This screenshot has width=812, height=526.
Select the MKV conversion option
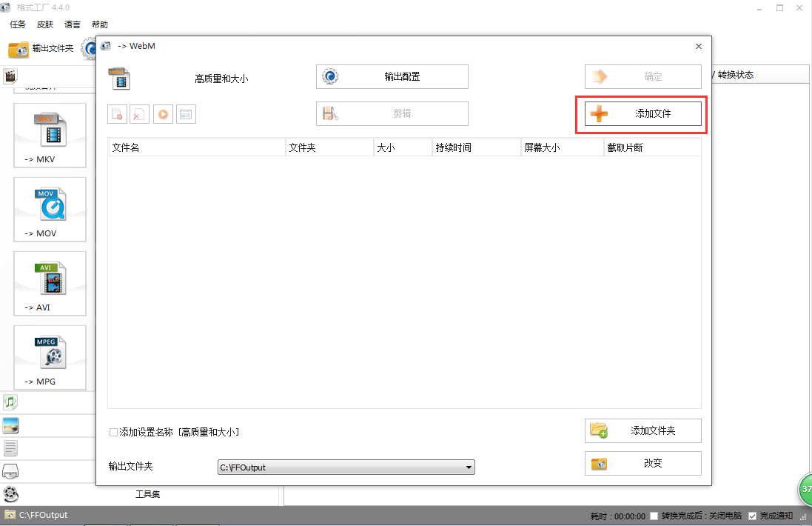50,136
